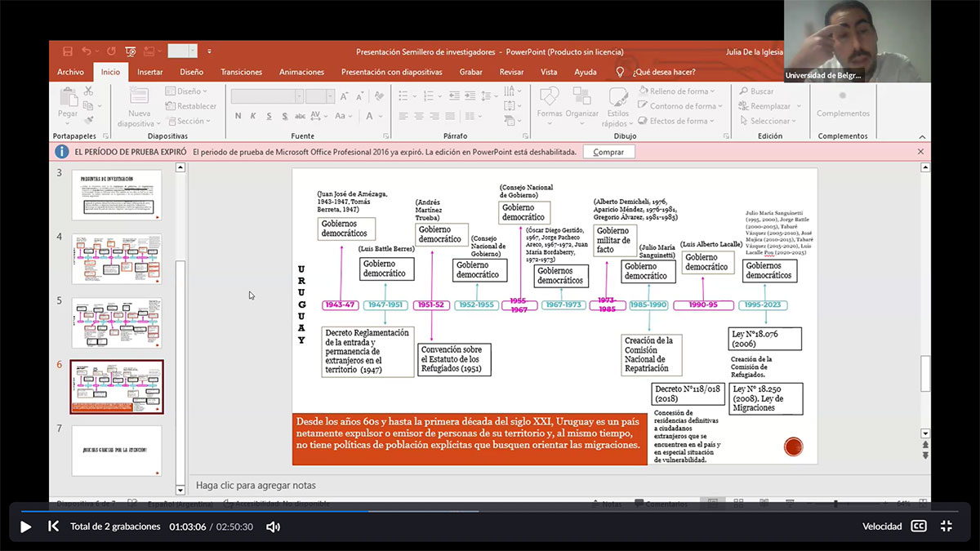Open the Transiciones ribbon tab

(x=241, y=72)
